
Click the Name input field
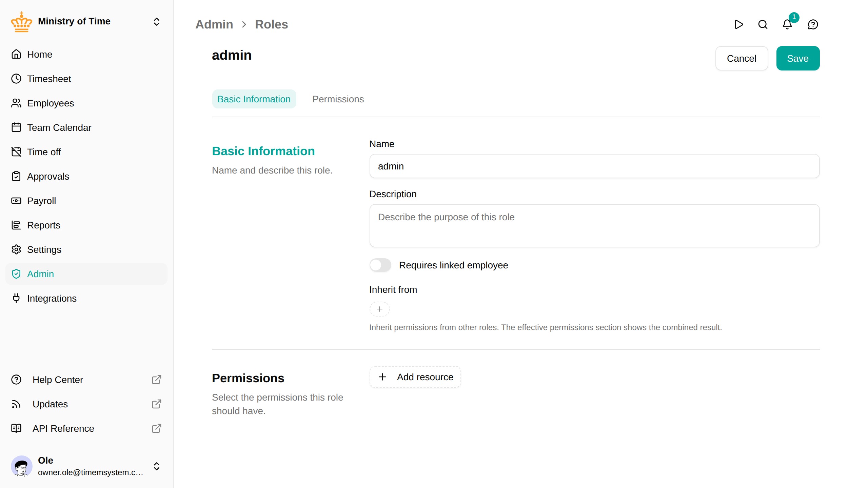(x=594, y=166)
